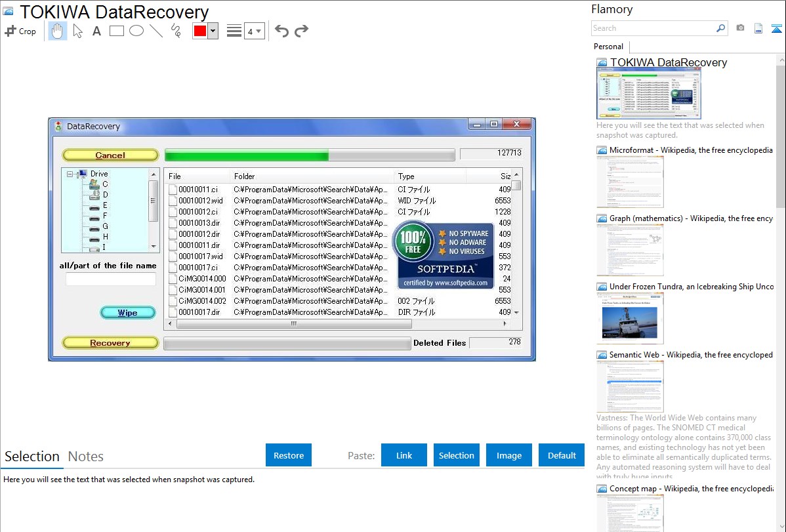The image size is (786, 532).
Task: Open the Personal tab
Action: pos(609,47)
